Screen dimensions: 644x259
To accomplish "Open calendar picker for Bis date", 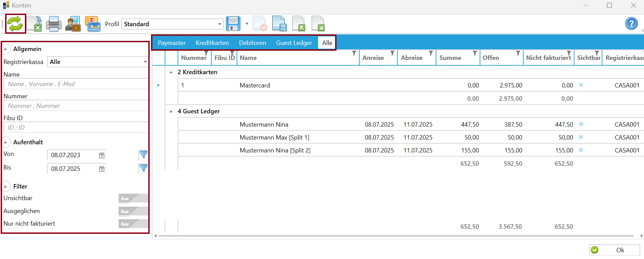I will pos(102,169).
